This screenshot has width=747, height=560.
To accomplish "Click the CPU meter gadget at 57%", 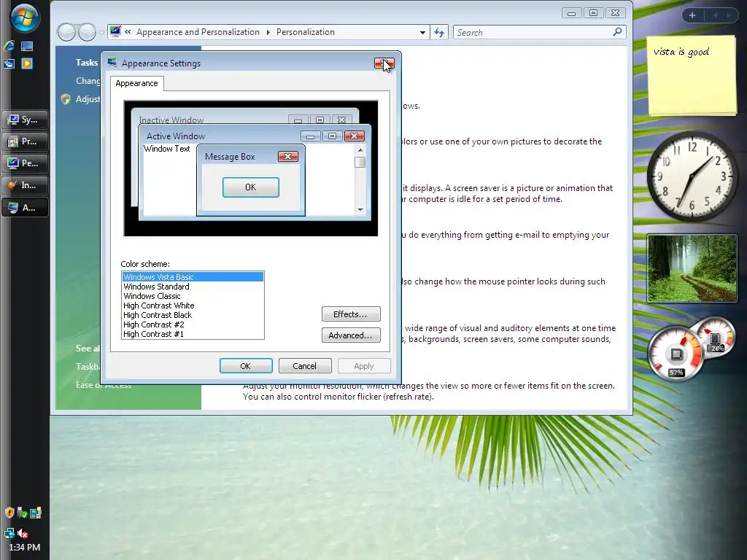I will coord(676,353).
